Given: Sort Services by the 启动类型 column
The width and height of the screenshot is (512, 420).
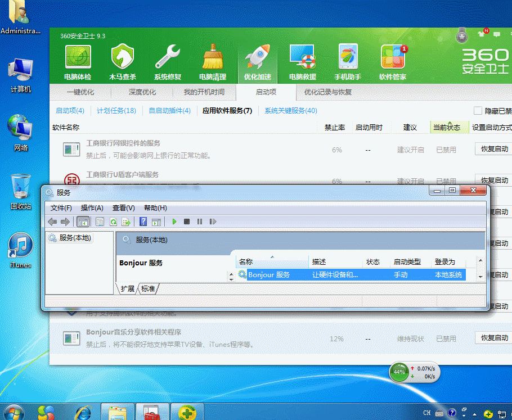Looking at the screenshot, I should tap(411, 261).
